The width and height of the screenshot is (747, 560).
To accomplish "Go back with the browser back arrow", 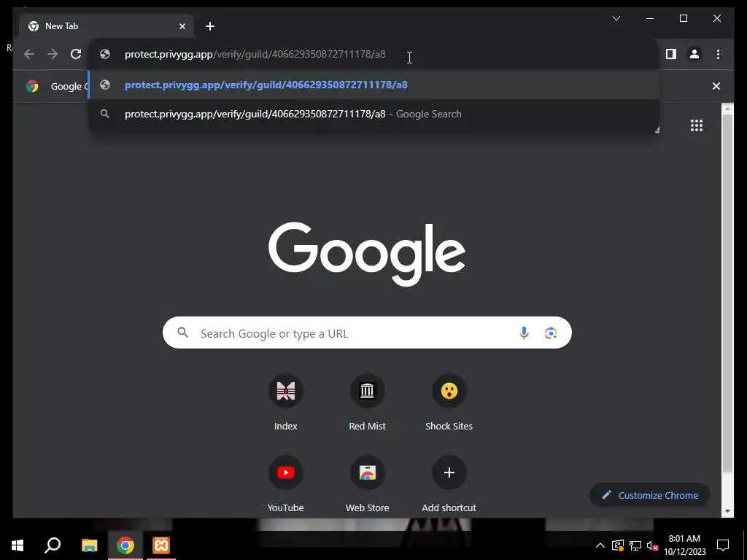I will pos(29,54).
